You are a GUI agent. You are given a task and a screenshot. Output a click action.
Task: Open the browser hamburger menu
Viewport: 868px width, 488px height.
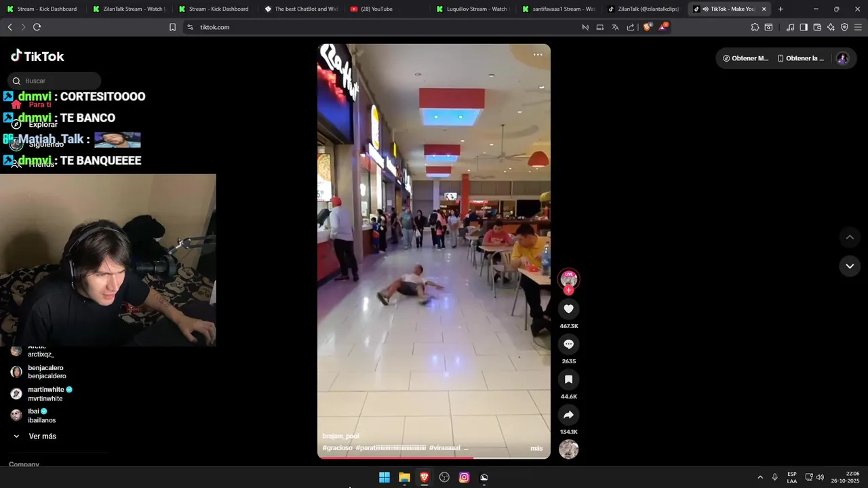[858, 27]
